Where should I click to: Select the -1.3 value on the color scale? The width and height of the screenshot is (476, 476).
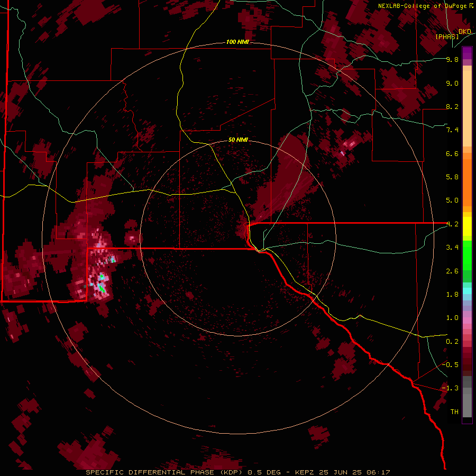point(450,388)
